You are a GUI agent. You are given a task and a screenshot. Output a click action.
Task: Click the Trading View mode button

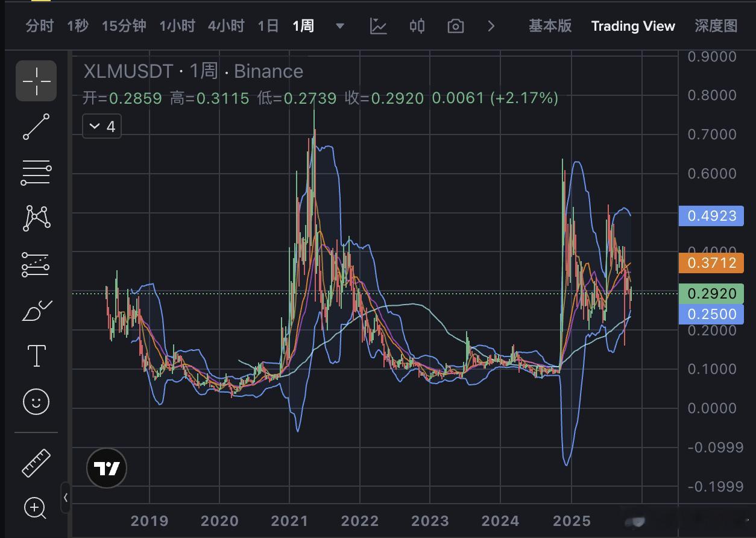[633, 26]
